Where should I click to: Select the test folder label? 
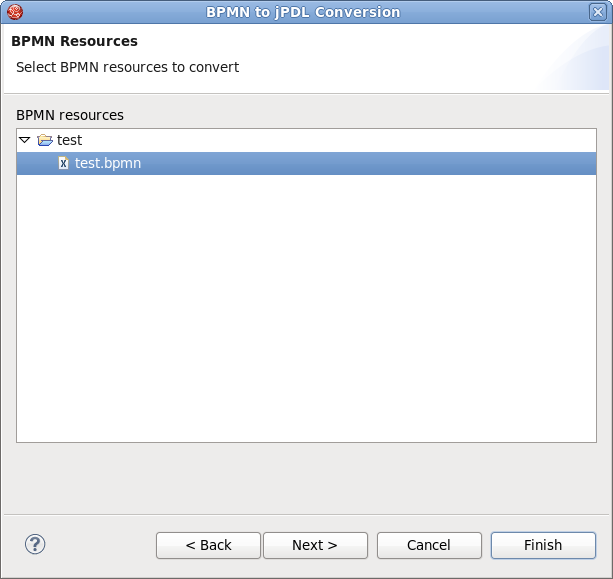tap(70, 140)
